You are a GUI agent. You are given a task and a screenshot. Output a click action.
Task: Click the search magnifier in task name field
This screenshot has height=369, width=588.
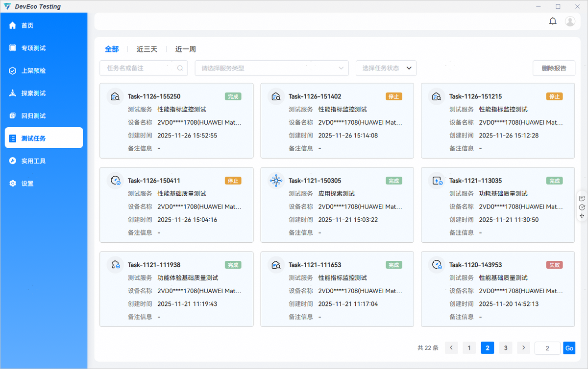180,69
